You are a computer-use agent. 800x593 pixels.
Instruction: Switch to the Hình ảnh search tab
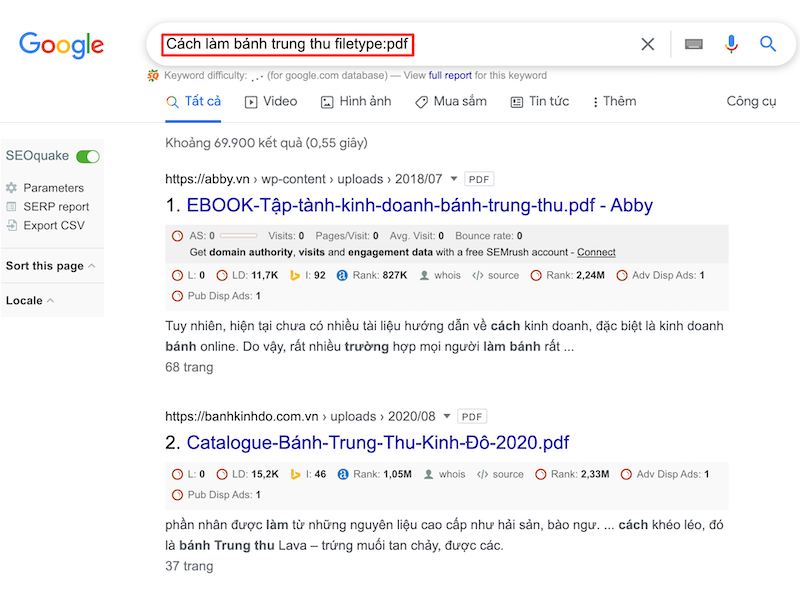pyautogui.click(x=355, y=101)
